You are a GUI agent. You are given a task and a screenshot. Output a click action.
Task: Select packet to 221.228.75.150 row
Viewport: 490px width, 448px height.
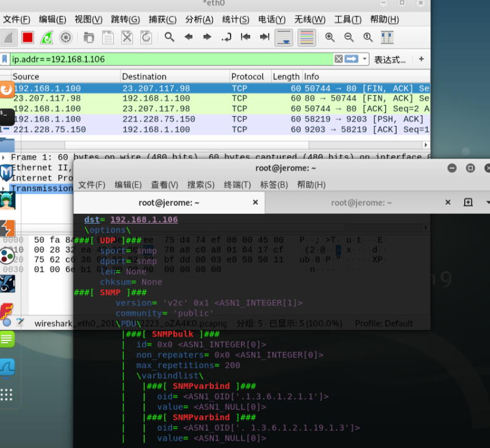[215, 119]
